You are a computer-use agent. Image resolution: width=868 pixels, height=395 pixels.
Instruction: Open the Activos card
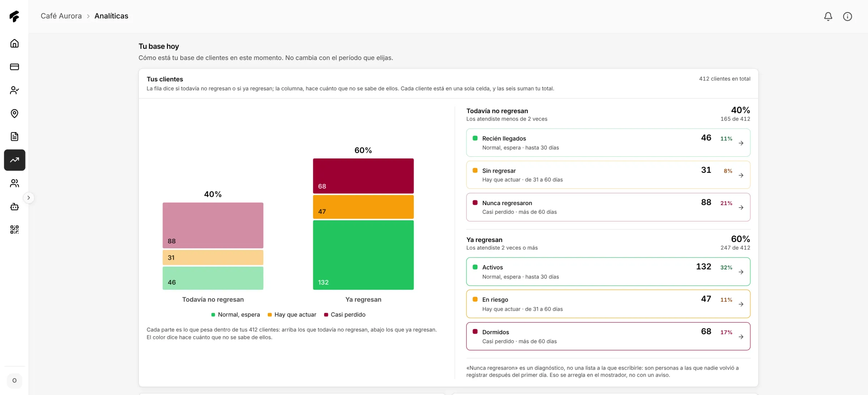pyautogui.click(x=608, y=272)
